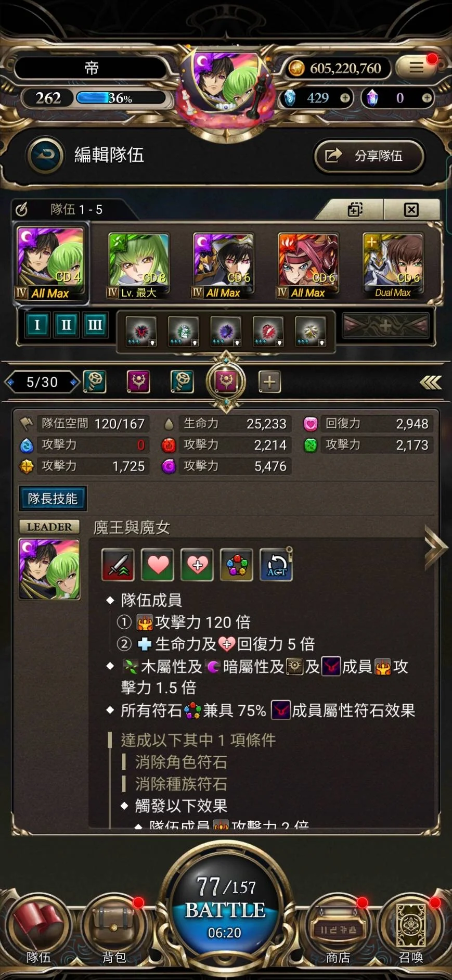Screen dimensions: 452x980
Task: Tap the plus icon to add a team tab
Action: tap(269, 382)
